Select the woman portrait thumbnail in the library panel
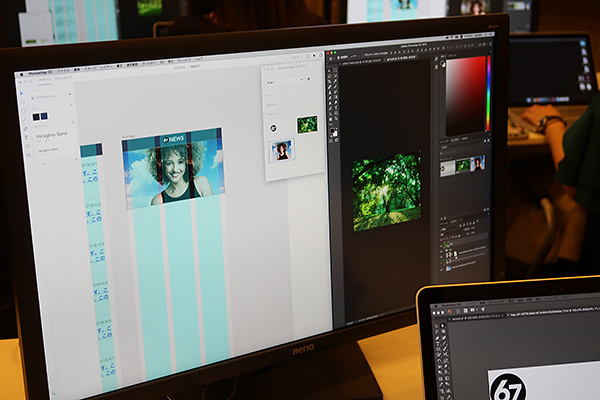The width and height of the screenshot is (600, 400). (282, 150)
